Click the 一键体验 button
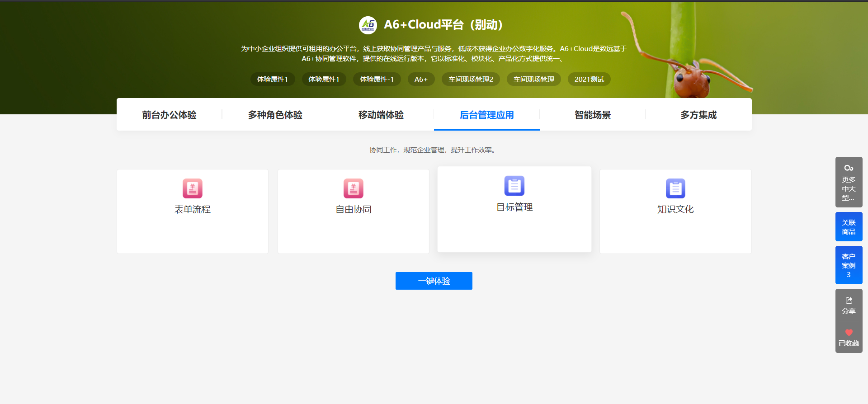This screenshot has height=404, width=868. click(x=434, y=281)
